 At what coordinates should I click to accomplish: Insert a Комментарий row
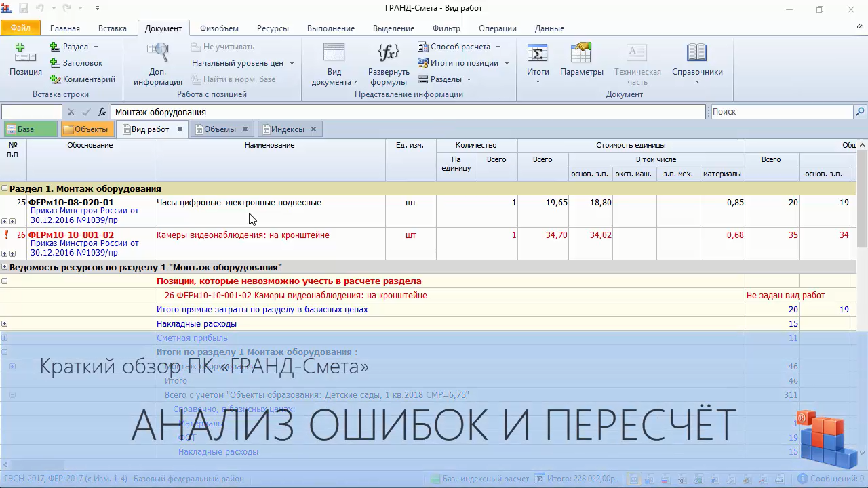pos(82,79)
